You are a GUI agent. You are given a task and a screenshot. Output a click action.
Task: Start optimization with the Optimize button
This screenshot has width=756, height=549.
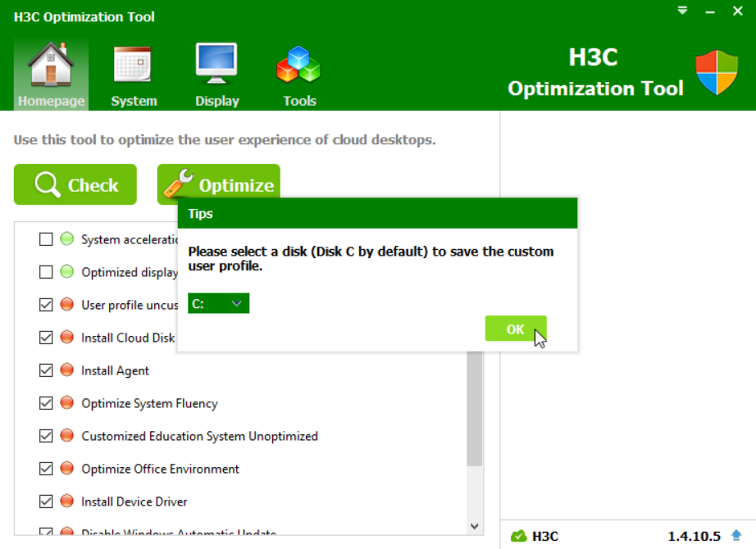[218, 181]
